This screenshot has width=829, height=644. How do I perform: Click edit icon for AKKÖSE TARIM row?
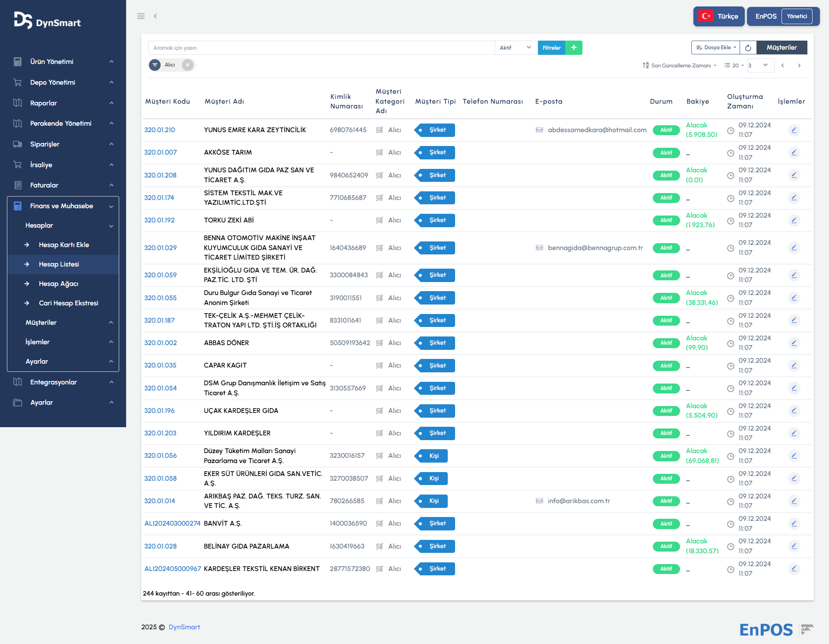point(794,152)
